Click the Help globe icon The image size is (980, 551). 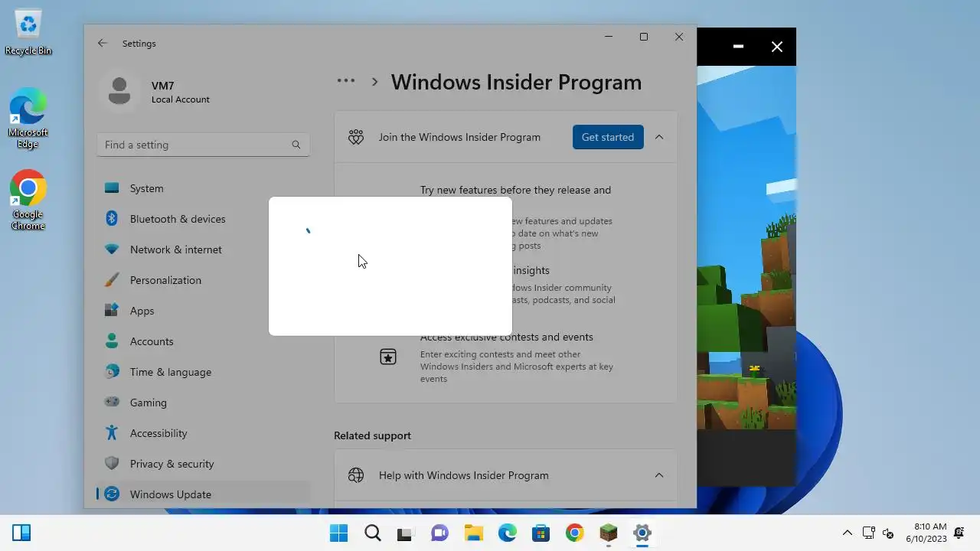(356, 475)
